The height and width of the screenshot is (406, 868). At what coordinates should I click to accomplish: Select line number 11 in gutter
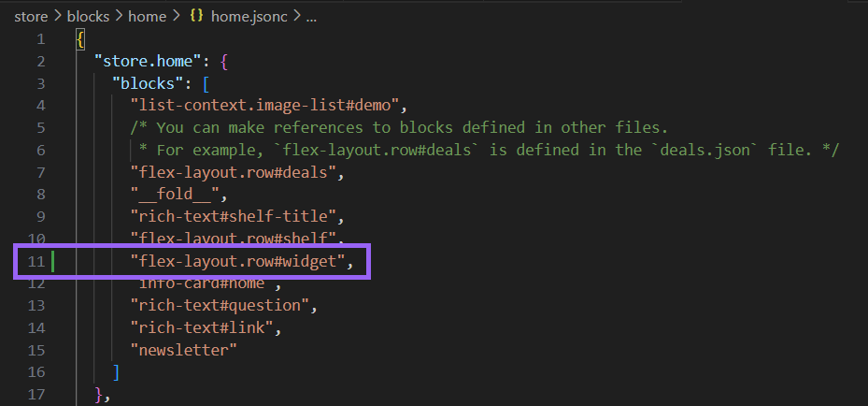coord(36,261)
